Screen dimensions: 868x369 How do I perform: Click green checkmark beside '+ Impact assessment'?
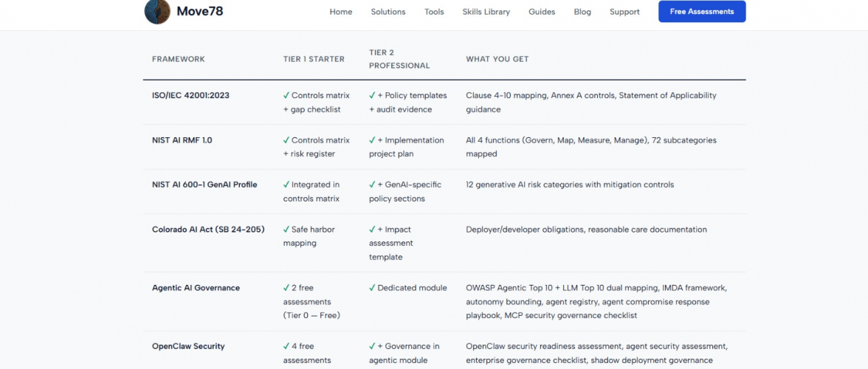(373, 229)
